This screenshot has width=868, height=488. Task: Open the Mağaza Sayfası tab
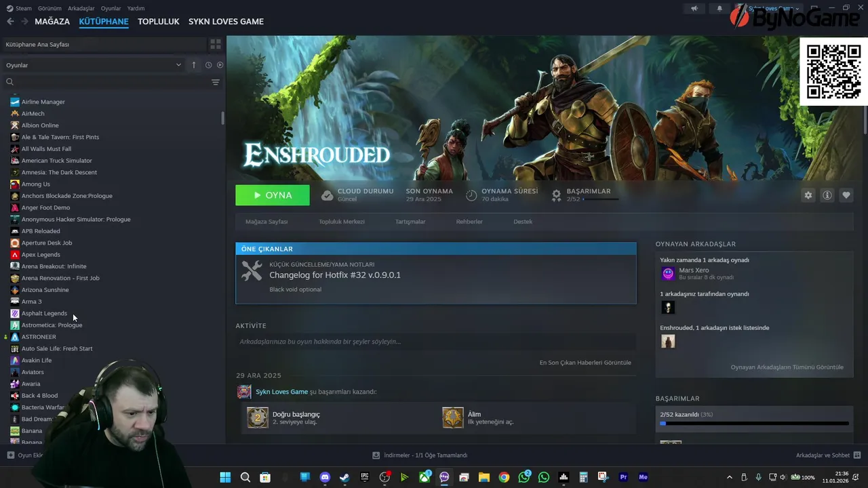(x=267, y=222)
